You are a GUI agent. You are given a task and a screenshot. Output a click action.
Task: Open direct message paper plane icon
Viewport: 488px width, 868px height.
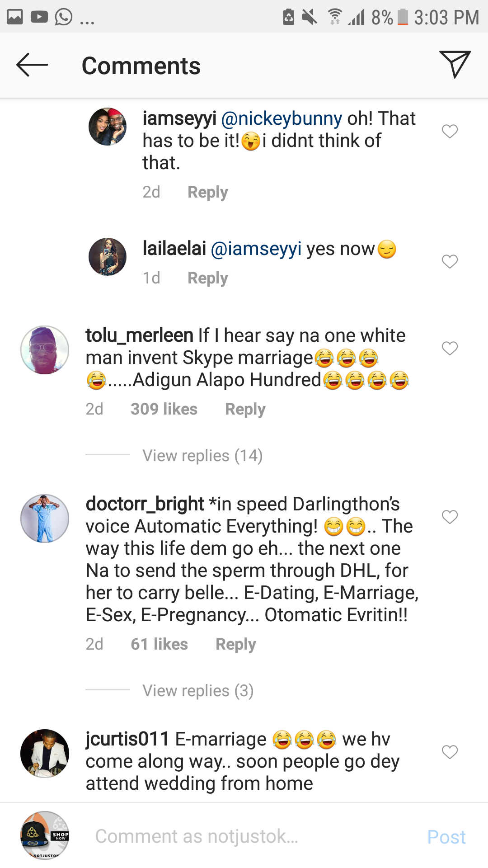(x=455, y=64)
